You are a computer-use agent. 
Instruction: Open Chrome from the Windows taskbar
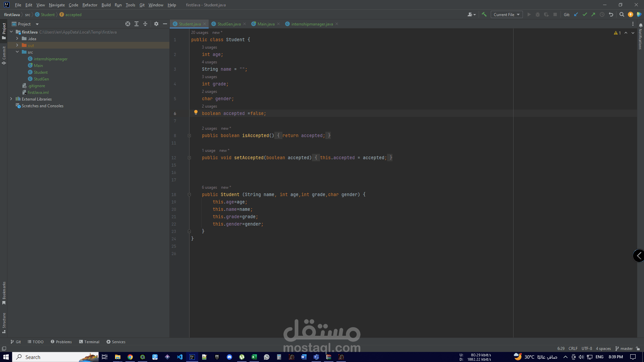coord(130,357)
